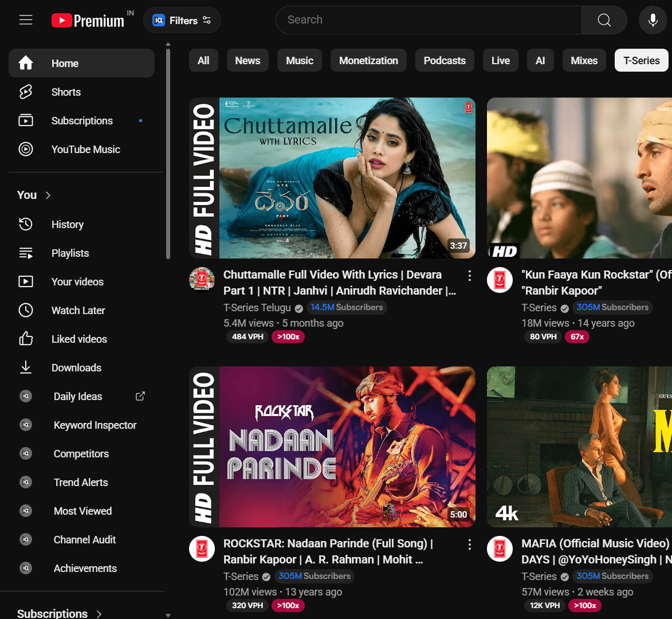Click the YouTube Premium logo

pos(88,21)
